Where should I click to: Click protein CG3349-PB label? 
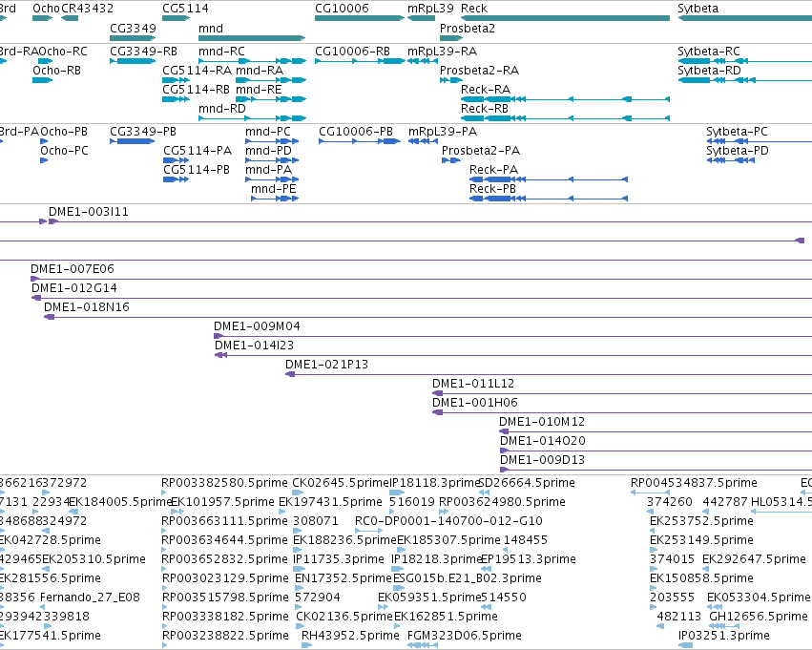pyautogui.click(x=143, y=132)
